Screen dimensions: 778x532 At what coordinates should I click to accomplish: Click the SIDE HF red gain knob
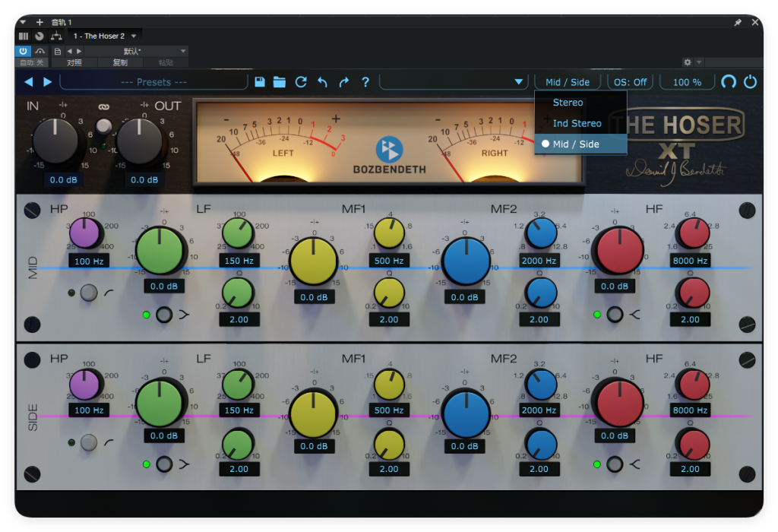620,403
